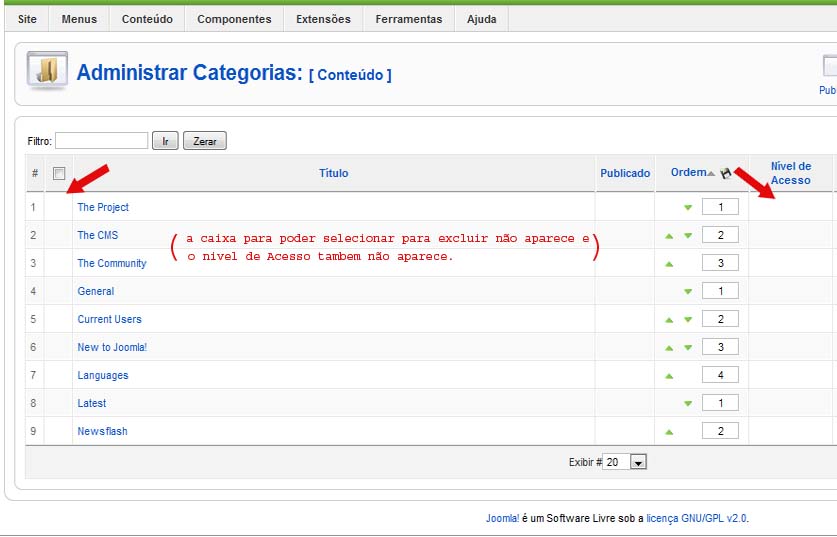Click order field for General
The image size is (837, 537).
720,291
